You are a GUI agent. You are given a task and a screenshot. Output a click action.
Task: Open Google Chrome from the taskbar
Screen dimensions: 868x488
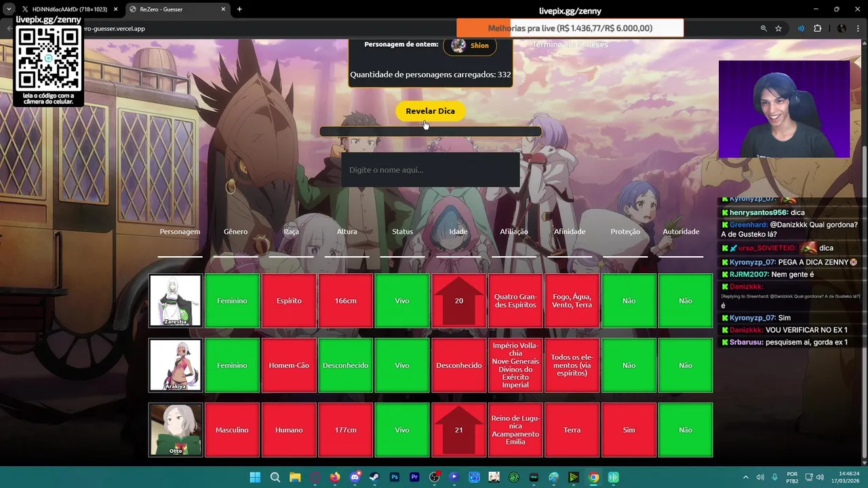coord(593,477)
